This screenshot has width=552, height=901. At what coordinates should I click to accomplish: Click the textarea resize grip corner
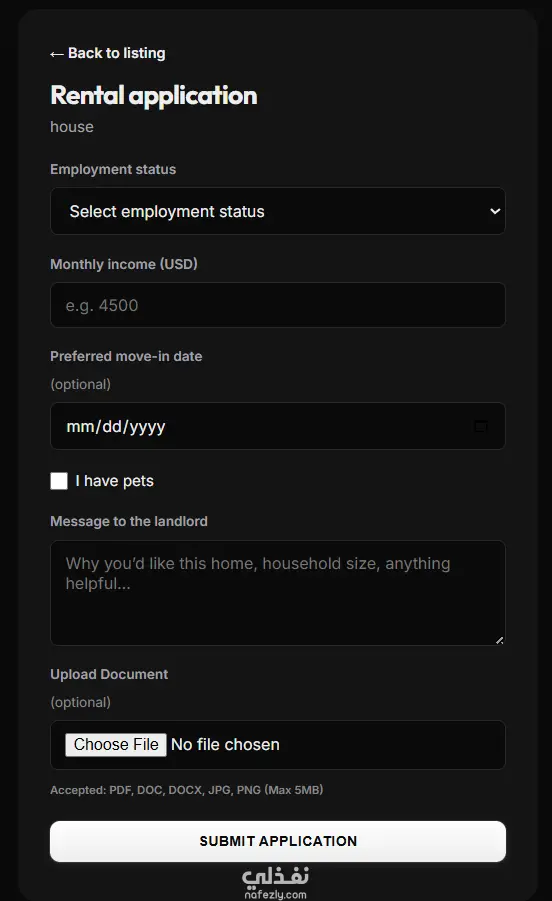(x=499, y=640)
